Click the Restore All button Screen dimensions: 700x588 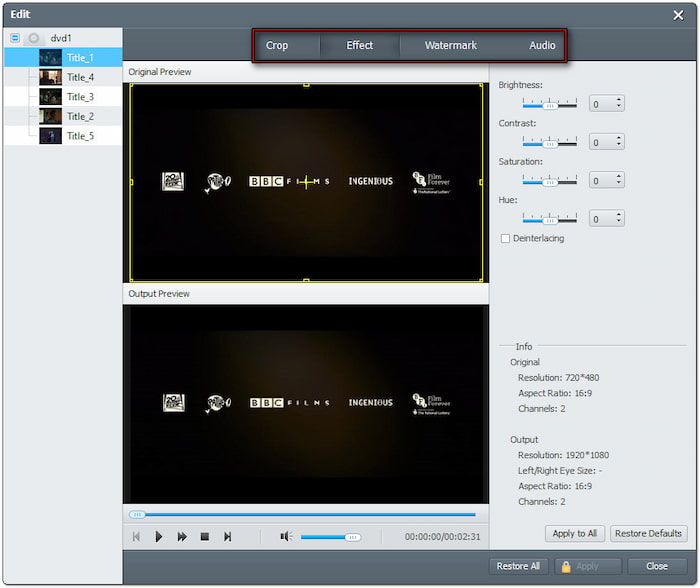click(x=520, y=567)
